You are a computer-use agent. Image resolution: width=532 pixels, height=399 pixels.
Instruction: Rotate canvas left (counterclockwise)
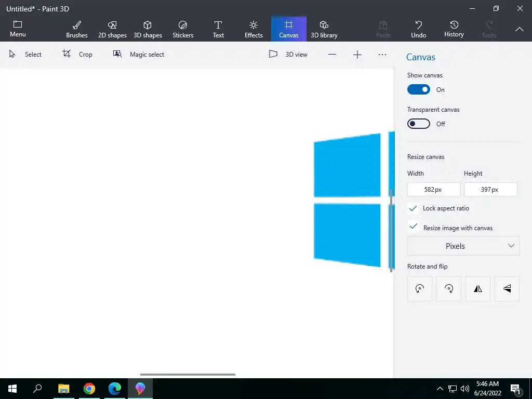[420, 289]
